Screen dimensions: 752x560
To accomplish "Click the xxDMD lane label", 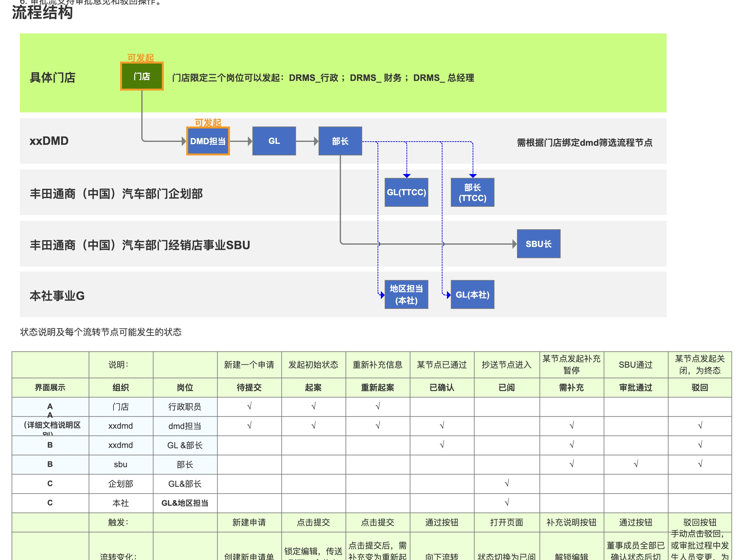I will (49, 141).
